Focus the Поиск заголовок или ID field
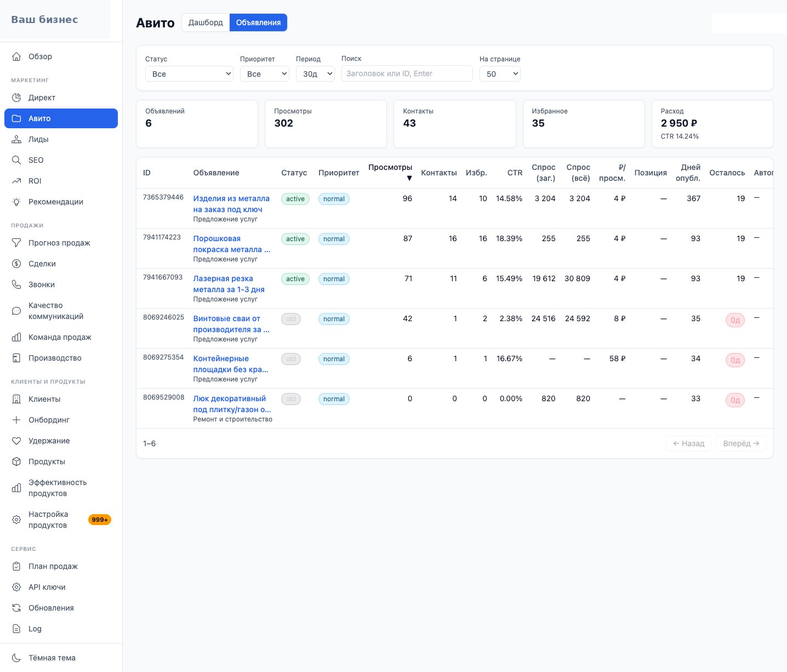 [x=407, y=73]
